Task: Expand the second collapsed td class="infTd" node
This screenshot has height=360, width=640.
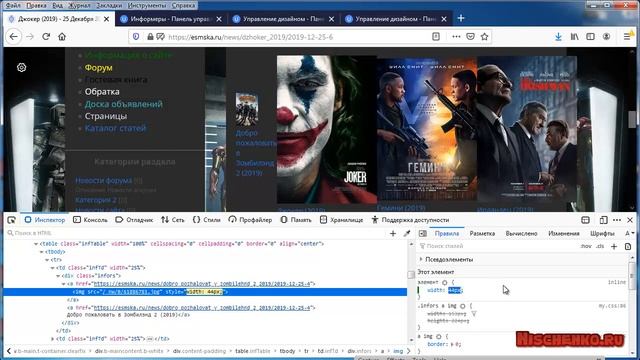Action: tap(52, 339)
